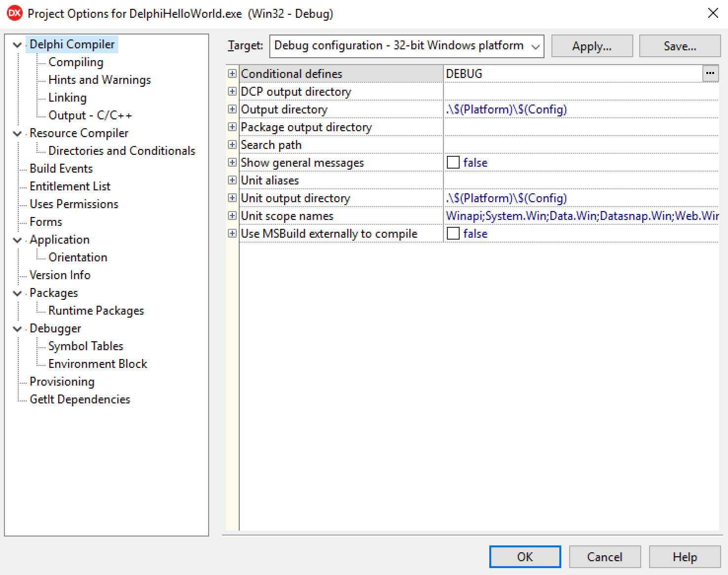Viewport: 728px width, 575px height.
Task: Open the Orientation settings page
Action: click(78, 257)
